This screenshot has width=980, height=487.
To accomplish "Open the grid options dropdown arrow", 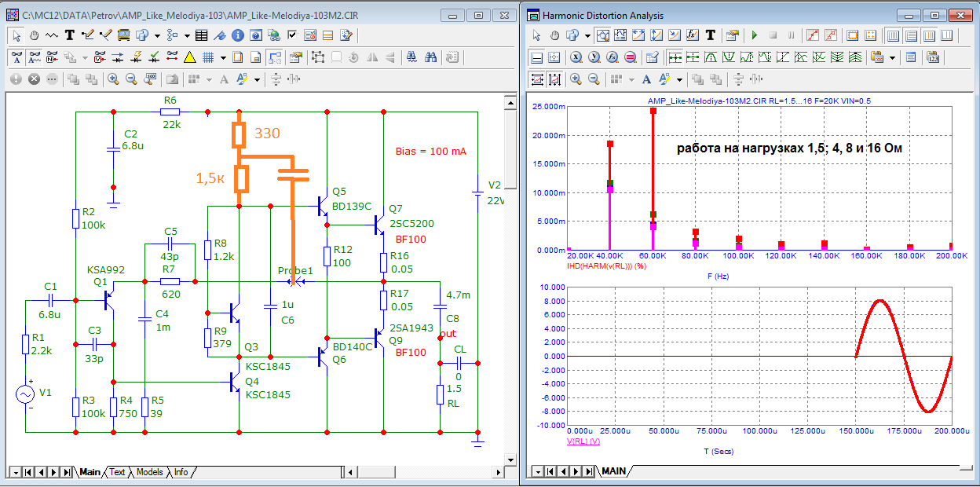I will point(223,57).
